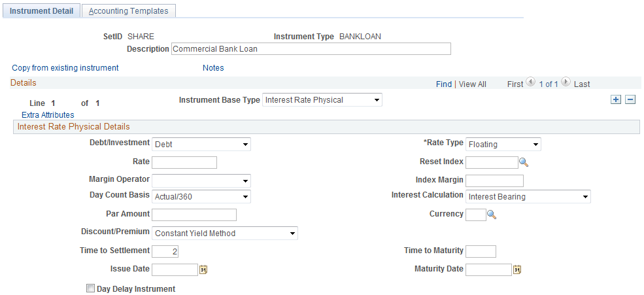Click into the Par Amount field
644x295 pixels.
tap(194, 215)
